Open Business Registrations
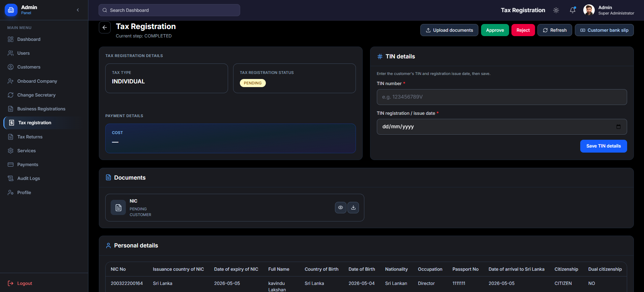Viewport: 644px width, 292px height. coord(44,109)
